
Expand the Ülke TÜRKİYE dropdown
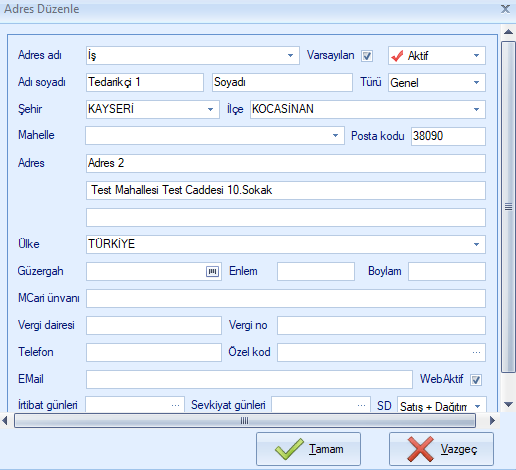coord(476,244)
